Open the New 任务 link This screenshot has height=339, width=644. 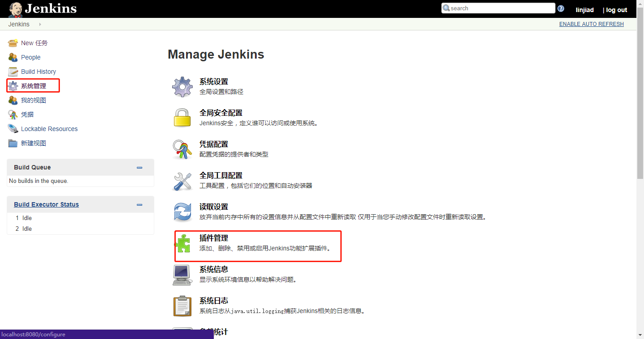pyautogui.click(x=34, y=43)
